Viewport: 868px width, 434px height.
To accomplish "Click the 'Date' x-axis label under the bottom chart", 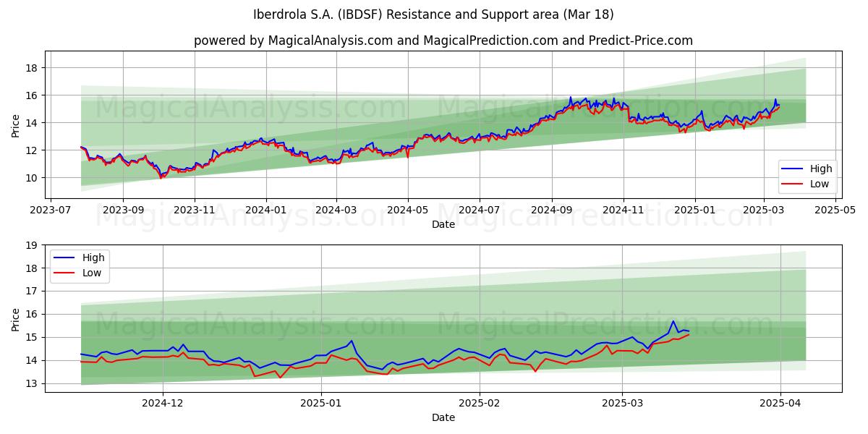I will coord(443,418).
